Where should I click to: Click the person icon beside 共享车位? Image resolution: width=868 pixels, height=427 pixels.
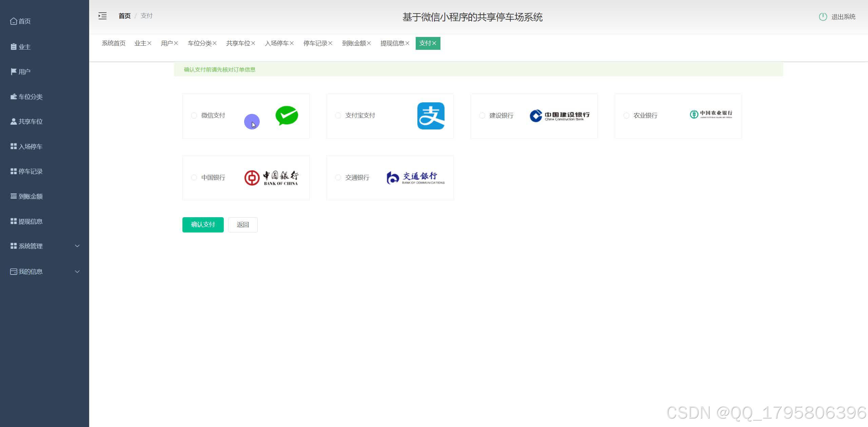click(x=14, y=121)
